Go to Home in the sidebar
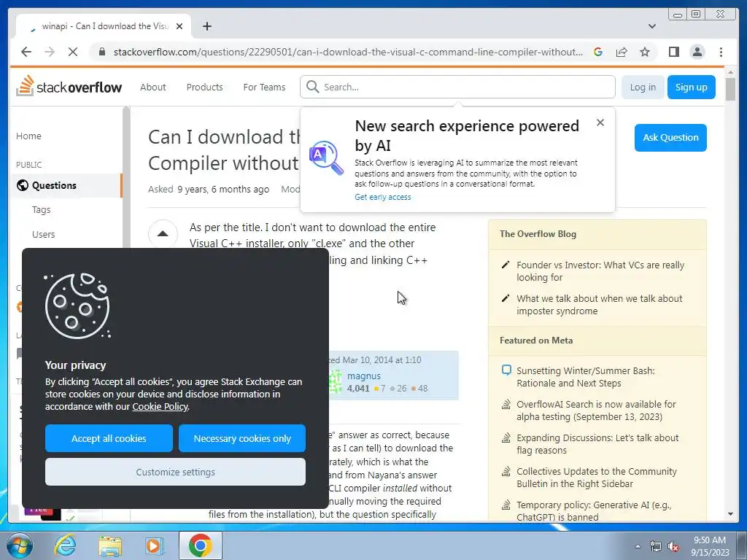This screenshot has width=747, height=560. point(28,136)
